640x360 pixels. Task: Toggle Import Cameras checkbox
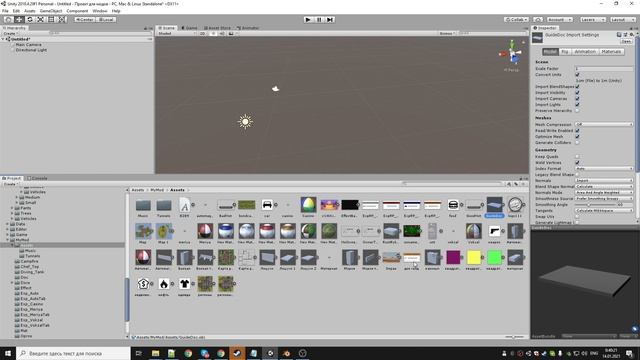coord(577,98)
